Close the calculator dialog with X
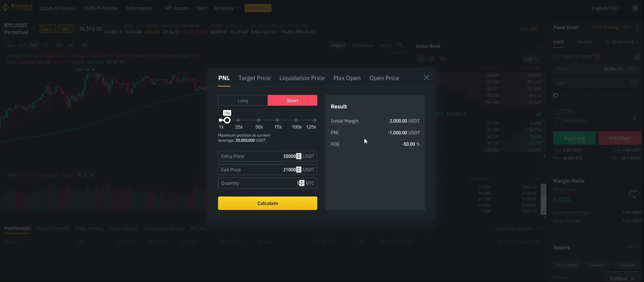 coord(426,78)
